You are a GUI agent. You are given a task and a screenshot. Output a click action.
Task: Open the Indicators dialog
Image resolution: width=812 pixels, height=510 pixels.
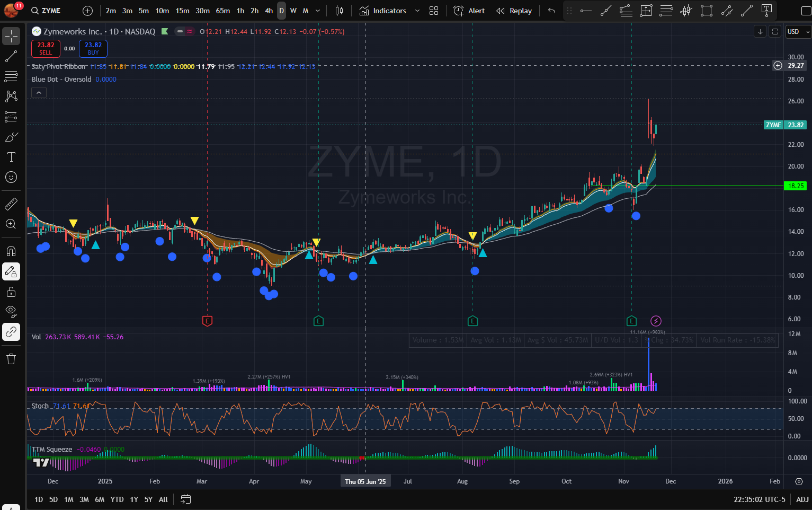click(x=383, y=11)
